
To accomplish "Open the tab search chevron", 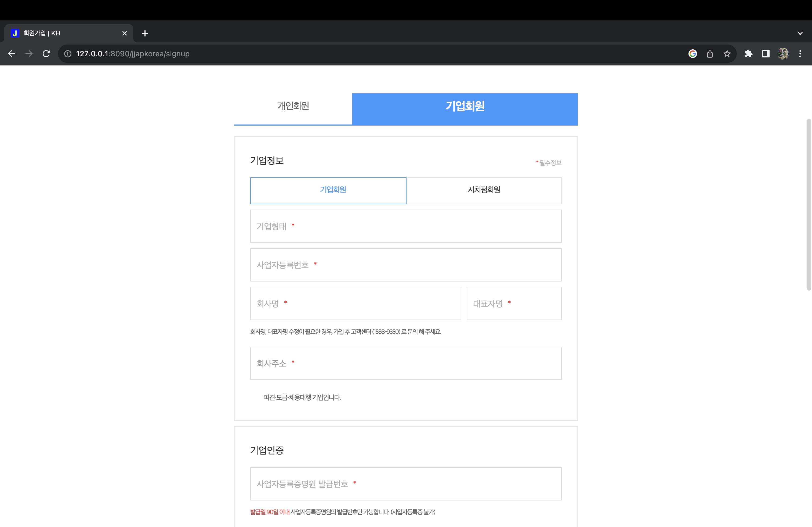I will pyautogui.click(x=800, y=33).
